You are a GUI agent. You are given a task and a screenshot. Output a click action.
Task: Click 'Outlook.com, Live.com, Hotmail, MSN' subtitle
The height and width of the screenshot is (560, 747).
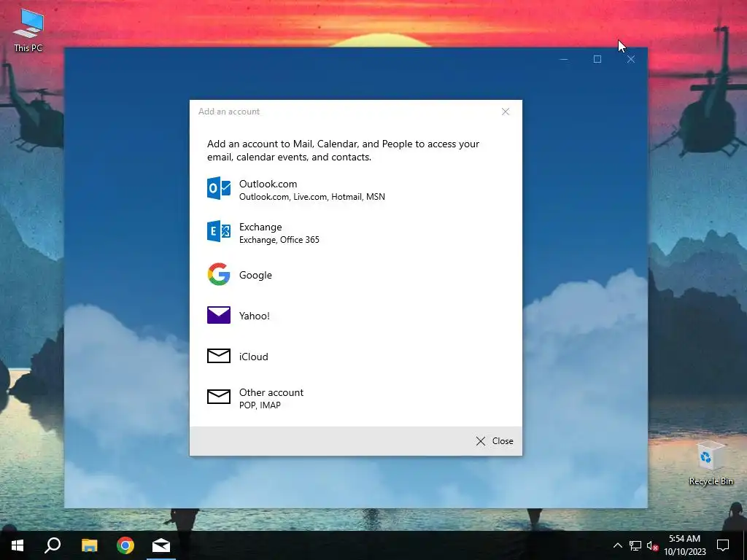tap(312, 197)
